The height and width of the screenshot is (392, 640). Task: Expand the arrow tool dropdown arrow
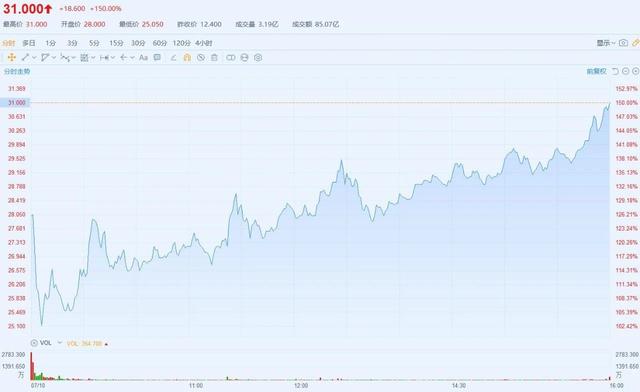pyautogui.click(x=132, y=58)
